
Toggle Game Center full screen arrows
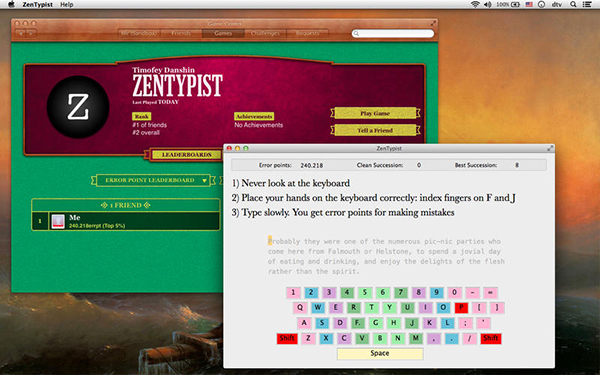(433, 23)
